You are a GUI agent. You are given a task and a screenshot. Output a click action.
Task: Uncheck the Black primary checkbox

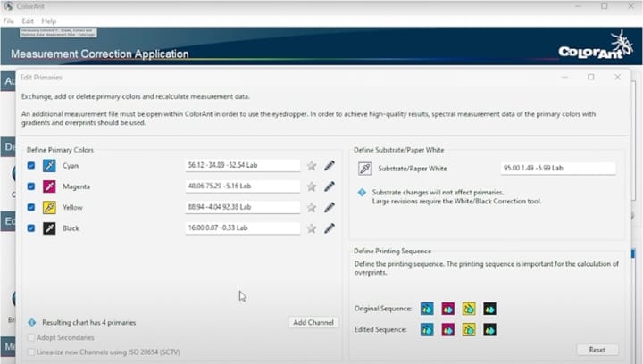(x=31, y=228)
